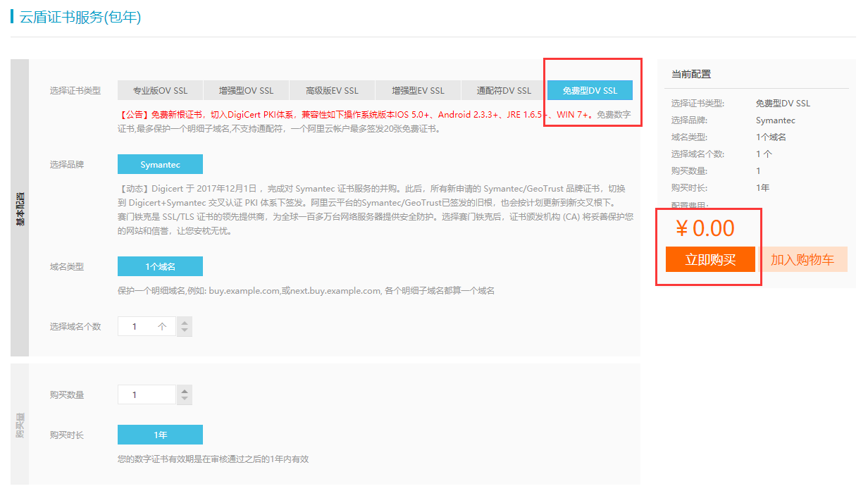Pick the 增强型EV SSL certificate type
Viewport: 868px width, 491px height.
point(418,90)
